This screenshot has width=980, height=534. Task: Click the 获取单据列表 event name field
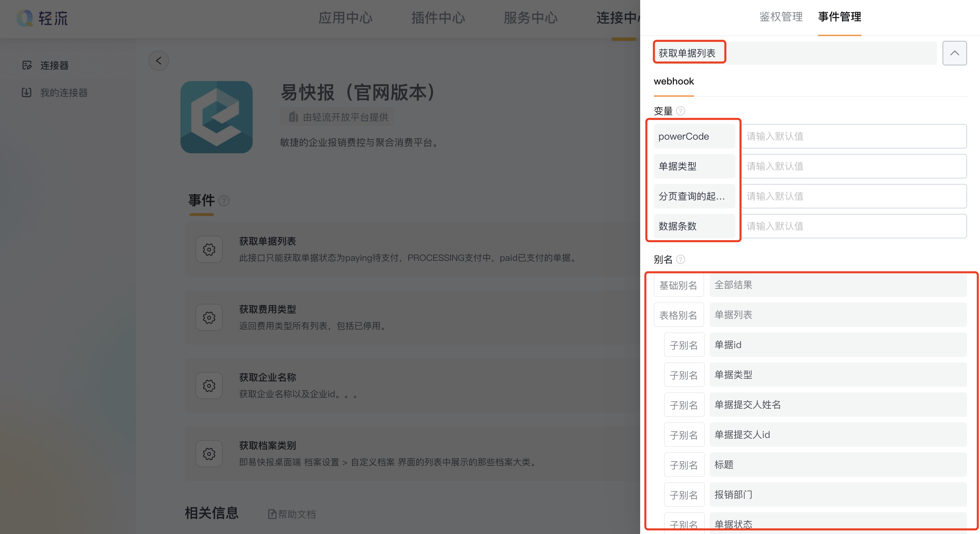click(795, 53)
